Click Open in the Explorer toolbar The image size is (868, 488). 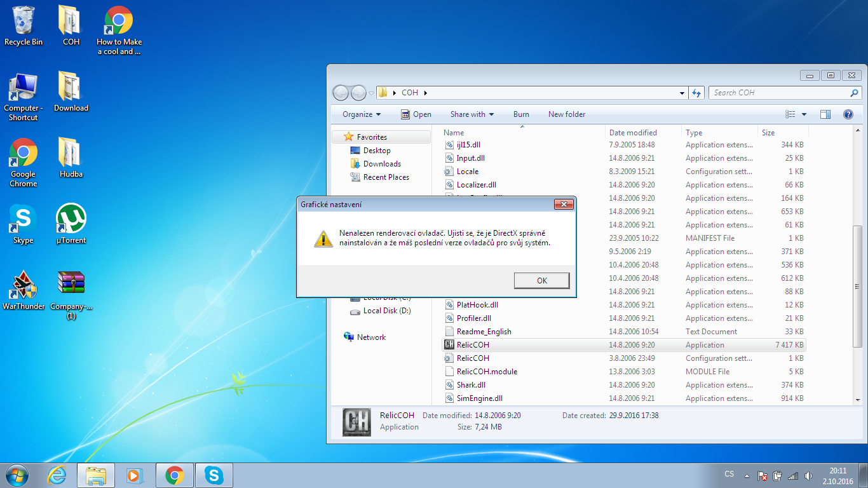coord(416,114)
